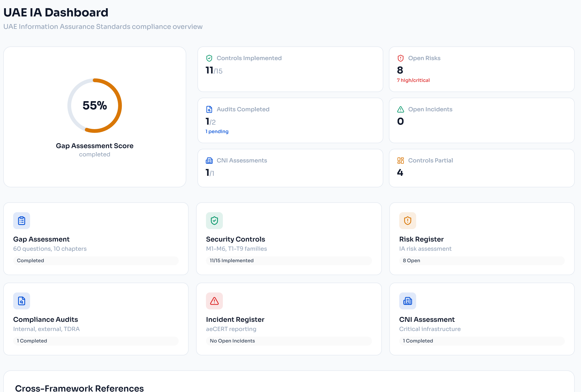Screen dimensions: 581x392
Task: Click the Cross-Framework References heading
Action: (x=79, y=388)
